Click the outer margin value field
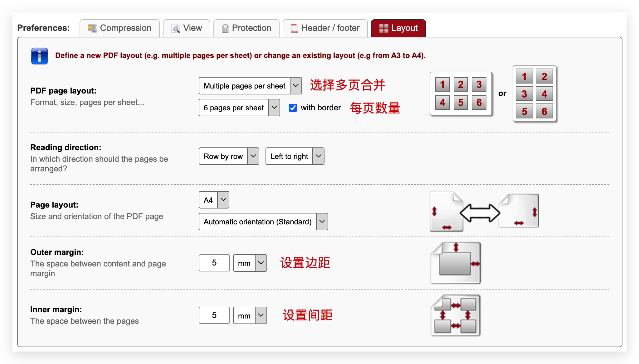Image resolution: width=639 pixels, height=364 pixels. (214, 263)
